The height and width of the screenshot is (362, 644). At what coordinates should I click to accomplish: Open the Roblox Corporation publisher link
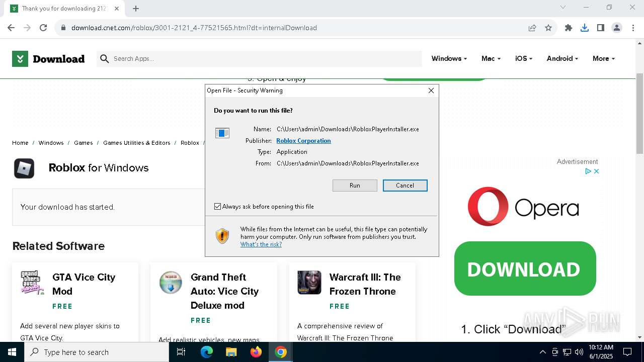tap(303, 141)
